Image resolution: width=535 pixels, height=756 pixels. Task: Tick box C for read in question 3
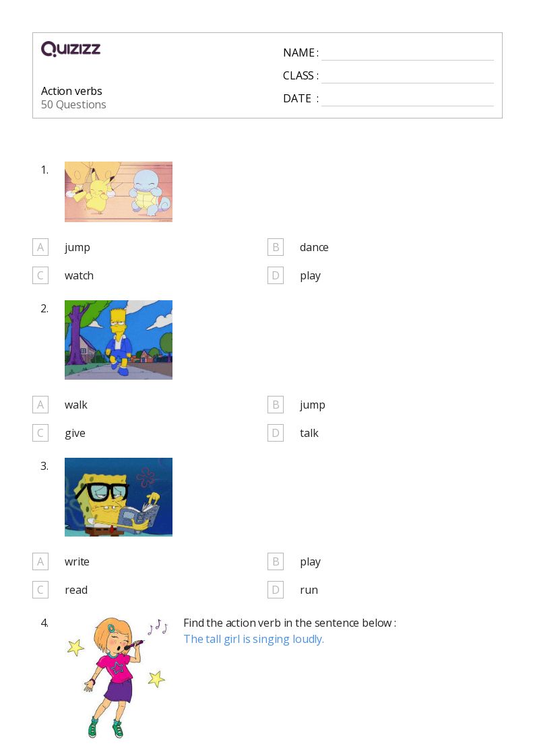[40, 590]
